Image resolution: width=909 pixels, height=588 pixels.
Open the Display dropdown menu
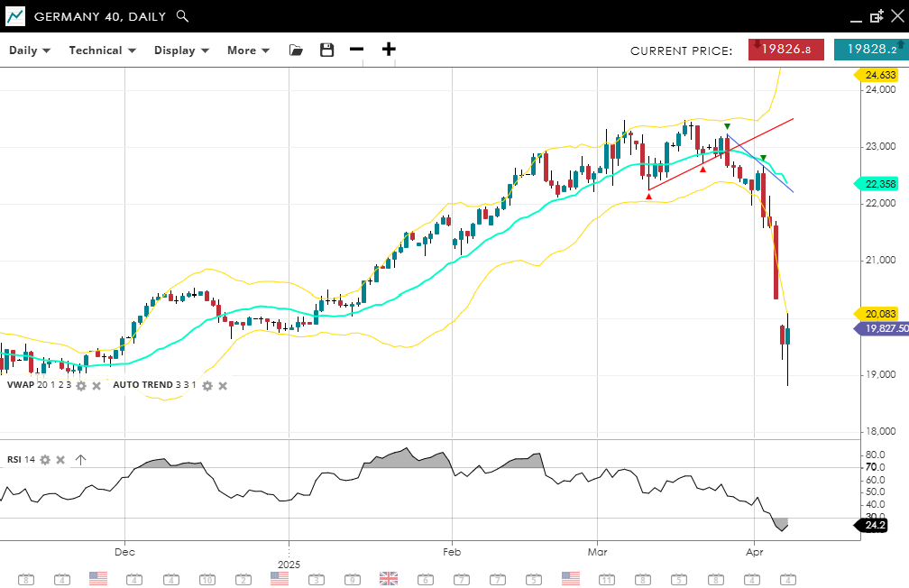click(x=181, y=51)
